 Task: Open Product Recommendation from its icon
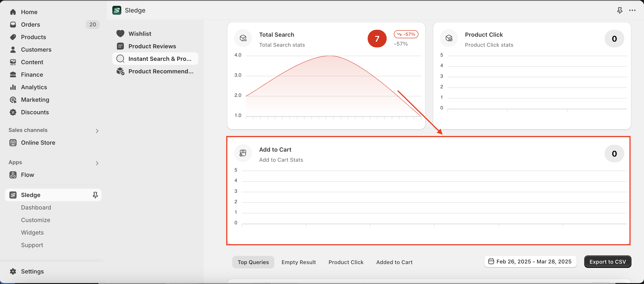(x=121, y=71)
